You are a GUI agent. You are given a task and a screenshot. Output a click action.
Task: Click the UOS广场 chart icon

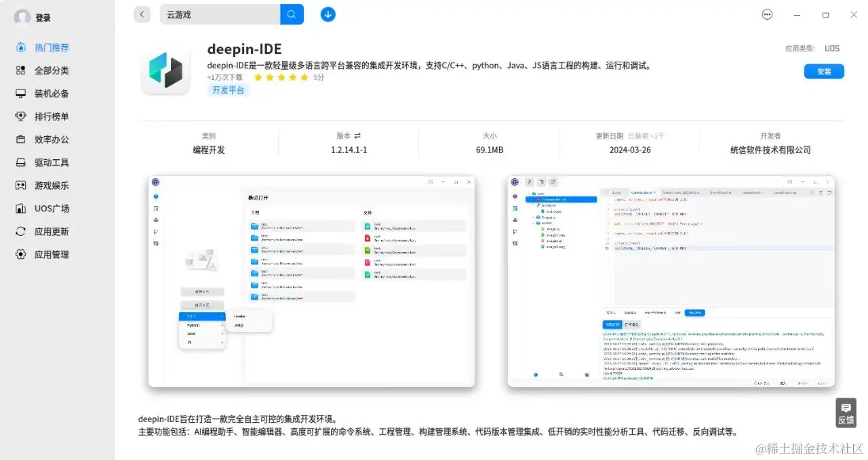pyautogui.click(x=21, y=209)
